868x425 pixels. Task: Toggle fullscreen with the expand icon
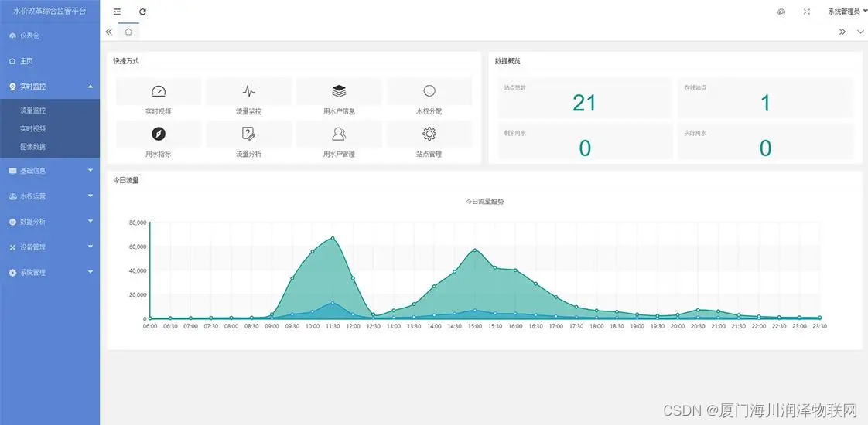point(807,12)
